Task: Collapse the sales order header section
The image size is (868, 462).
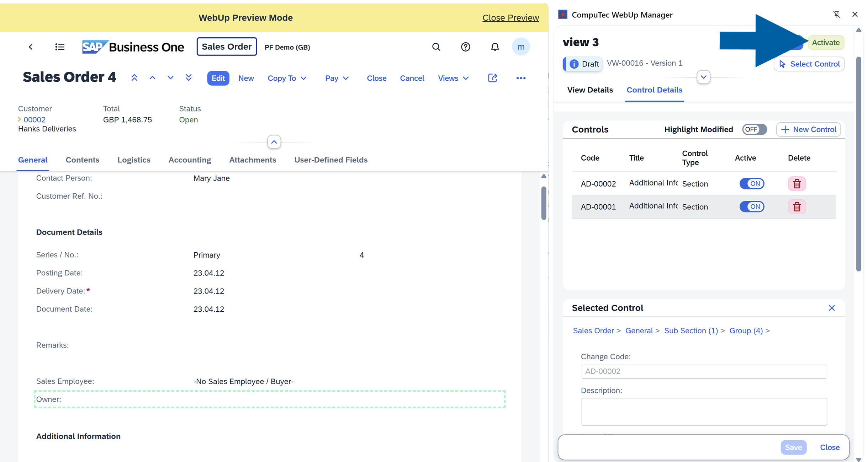Action: click(274, 142)
